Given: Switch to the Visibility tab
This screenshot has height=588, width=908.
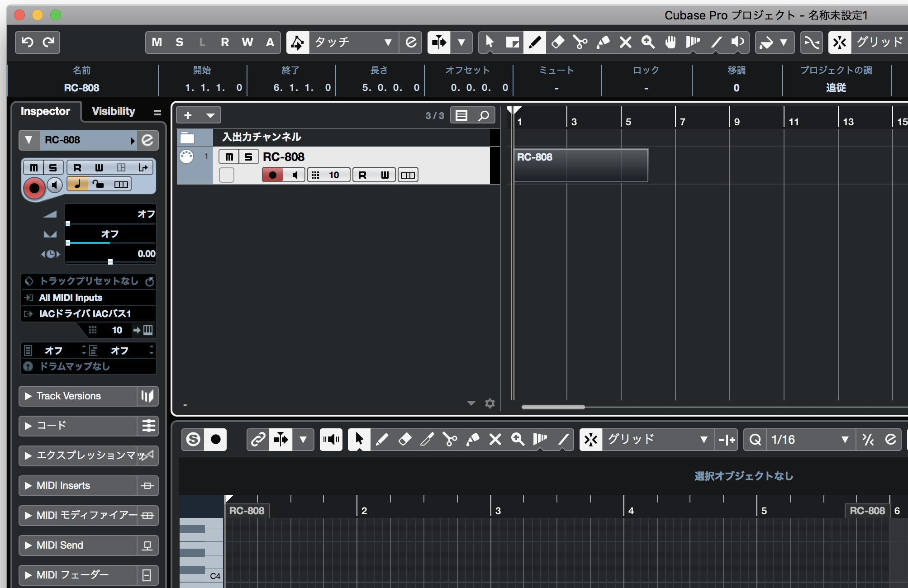Looking at the screenshot, I should click(x=114, y=111).
